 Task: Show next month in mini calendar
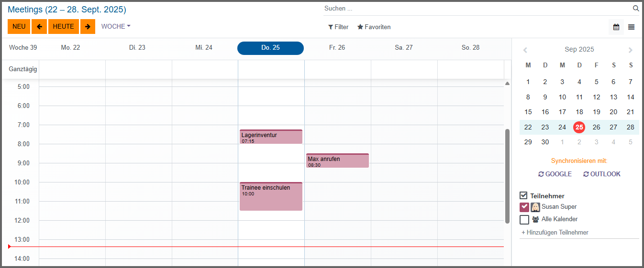[631, 50]
